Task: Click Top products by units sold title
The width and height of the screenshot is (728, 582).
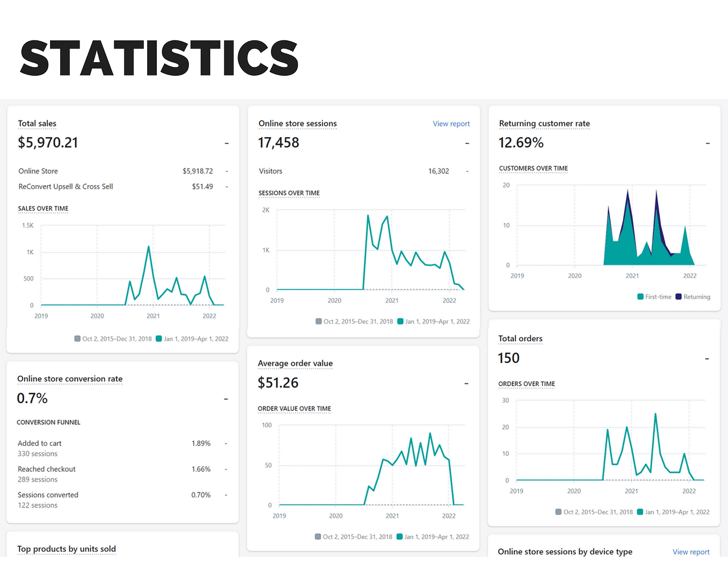Action: click(67, 549)
